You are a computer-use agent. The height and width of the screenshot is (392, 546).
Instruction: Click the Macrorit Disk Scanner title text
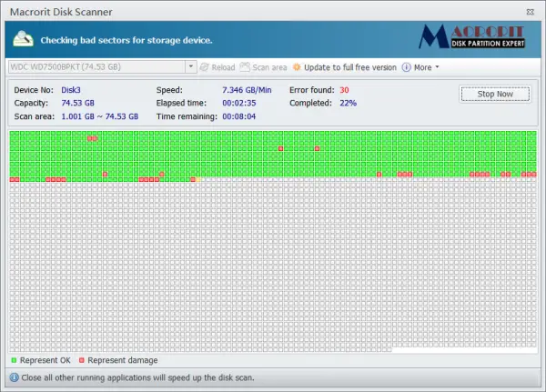pos(61,12)
